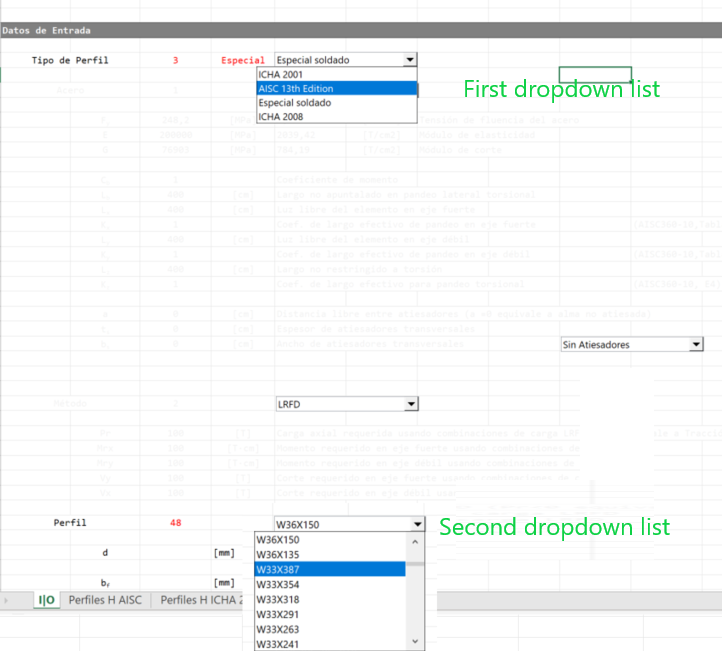Switch to the I|O sheet tab

tap(47, 600)
